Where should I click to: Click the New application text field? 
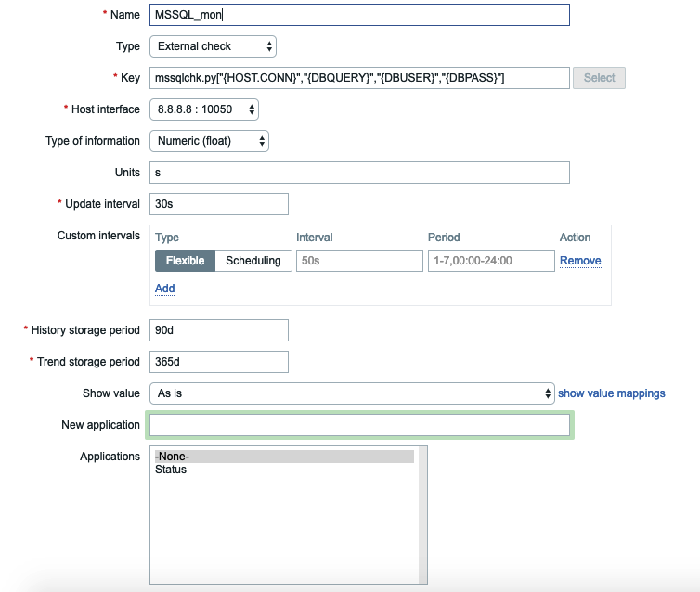(358, 425)
